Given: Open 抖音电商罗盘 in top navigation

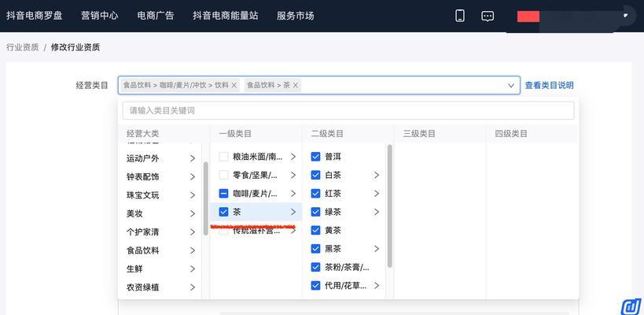Looking at the screenshot, I should pos(35,16).
